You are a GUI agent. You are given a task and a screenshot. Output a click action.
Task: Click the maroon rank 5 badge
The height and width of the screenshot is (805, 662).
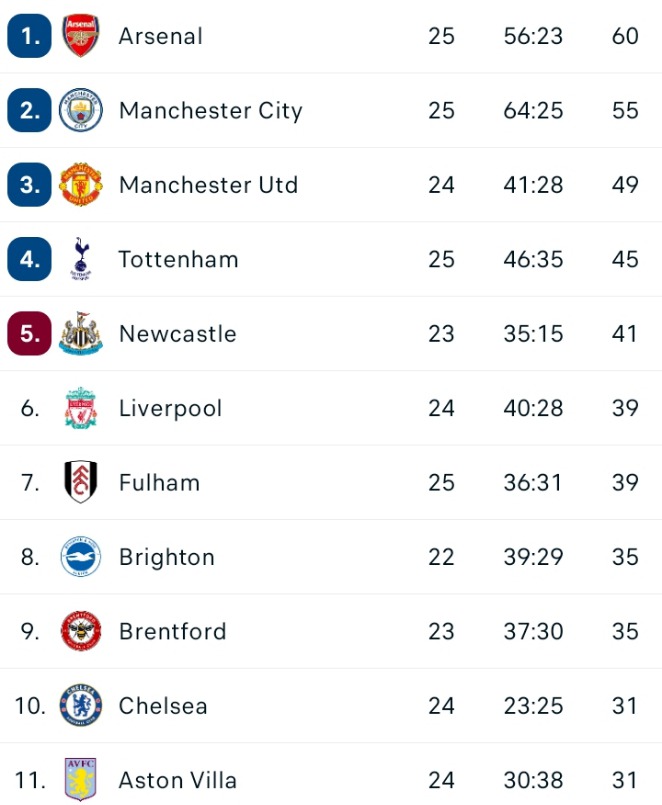[x=29, y=334]
